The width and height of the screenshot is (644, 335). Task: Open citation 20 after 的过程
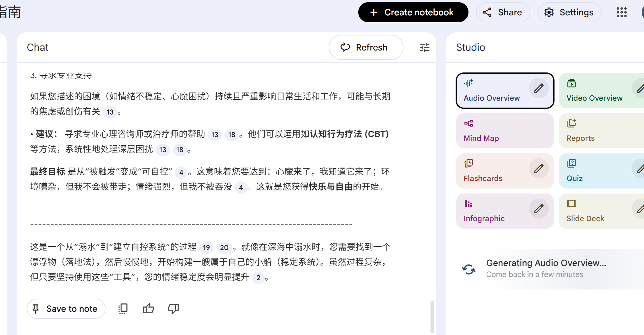point(224,247)
